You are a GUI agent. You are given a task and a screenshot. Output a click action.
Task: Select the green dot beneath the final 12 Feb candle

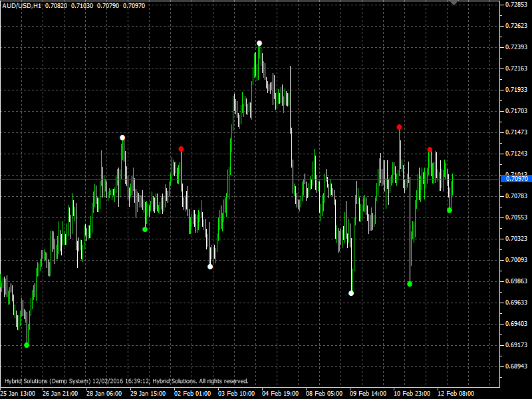(449, 210)
